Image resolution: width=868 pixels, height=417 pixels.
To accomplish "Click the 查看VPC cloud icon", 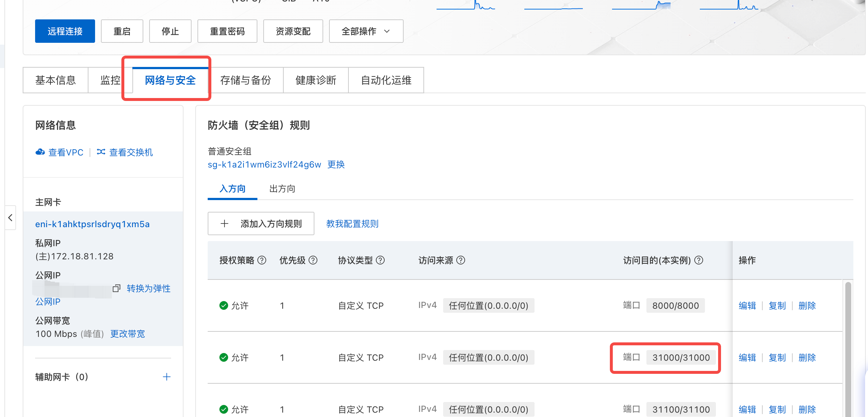I will click(x=40, y=152).
